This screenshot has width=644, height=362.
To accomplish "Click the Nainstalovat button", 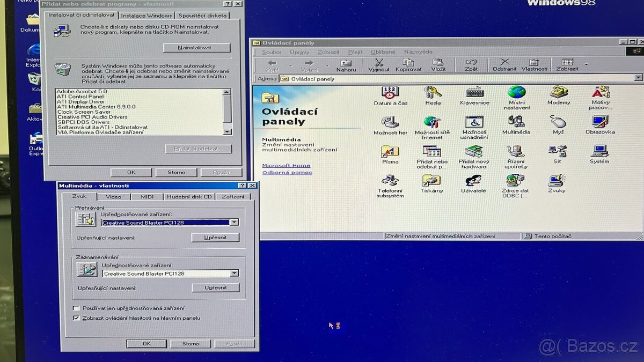I will point(195,48).
